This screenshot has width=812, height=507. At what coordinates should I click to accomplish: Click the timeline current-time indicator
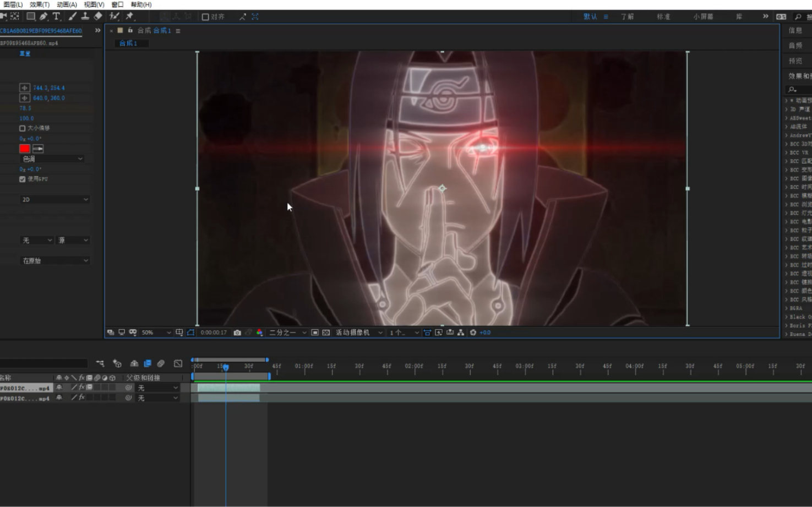[226, 367]
